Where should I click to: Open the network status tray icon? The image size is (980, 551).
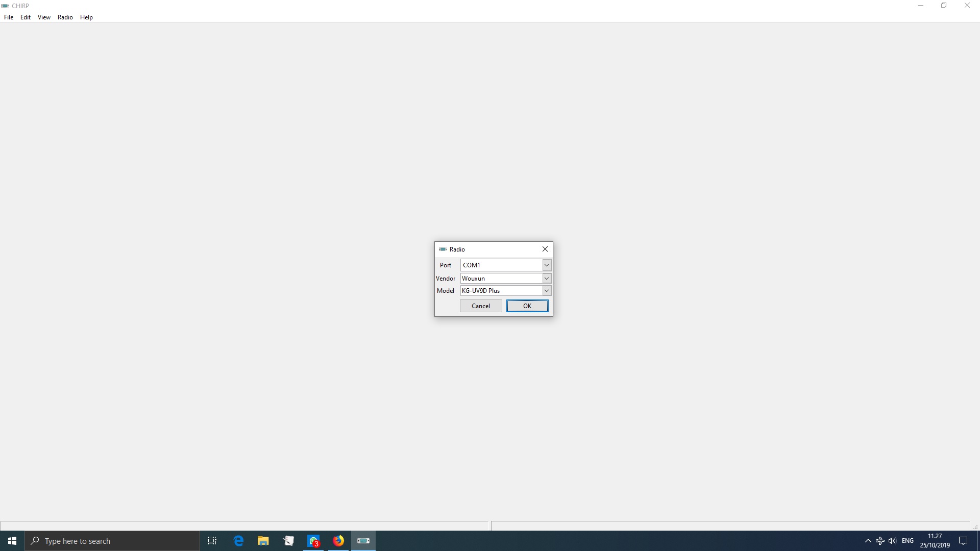pyautogui.click(x=880, y=541)
